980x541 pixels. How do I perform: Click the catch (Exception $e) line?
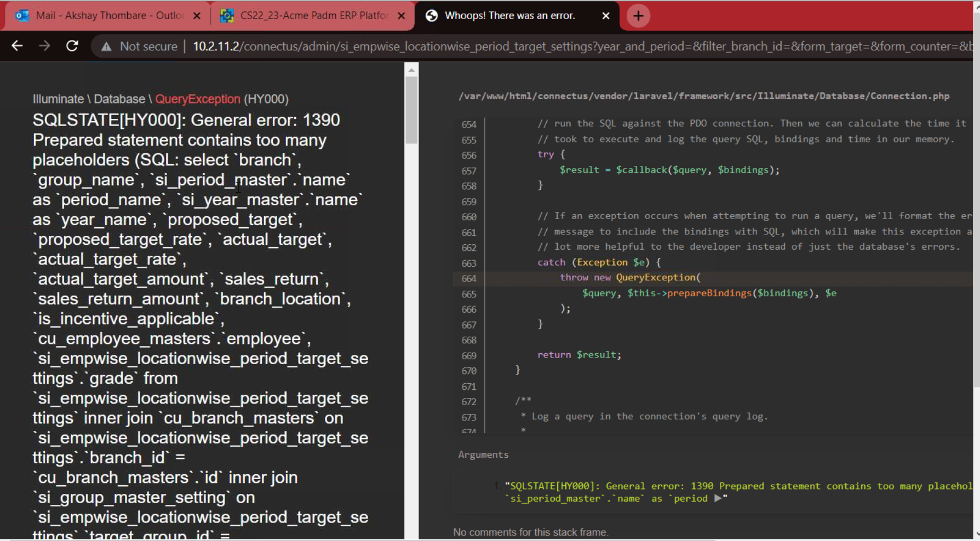tap(599, 262)
